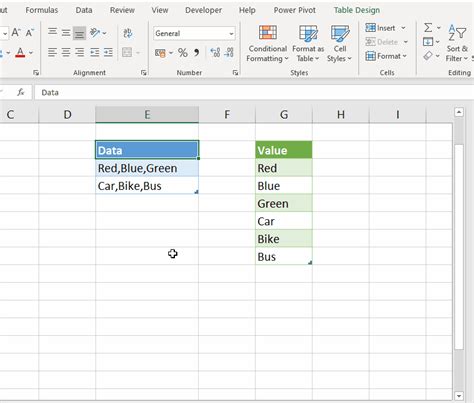474x403 pixels.
Task: Open the Help tab
Action: point(247,10)
